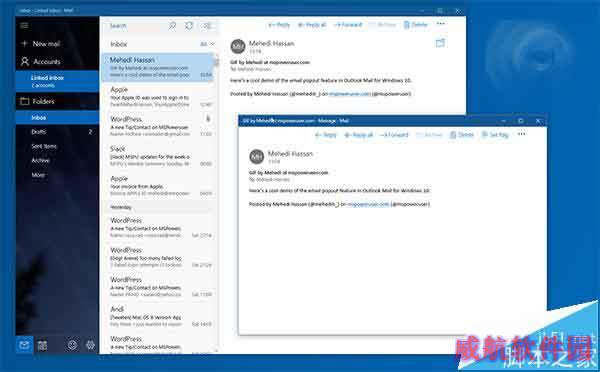Delete message from popup window toolbar

[x=462, y=135]
